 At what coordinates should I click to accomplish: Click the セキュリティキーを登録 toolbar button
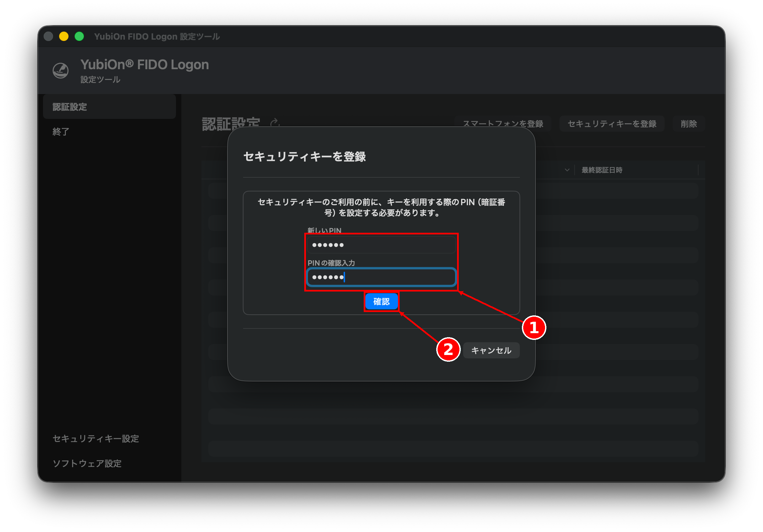point(612,124)
